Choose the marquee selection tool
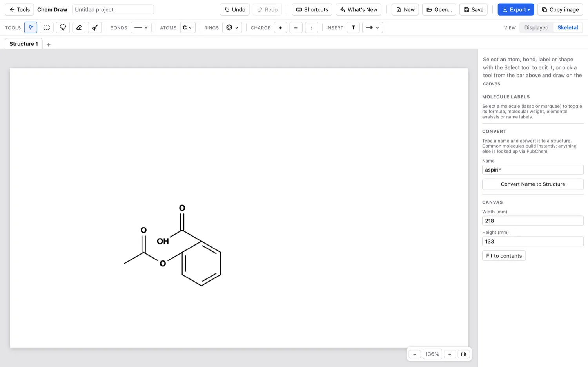 point(47,27)
